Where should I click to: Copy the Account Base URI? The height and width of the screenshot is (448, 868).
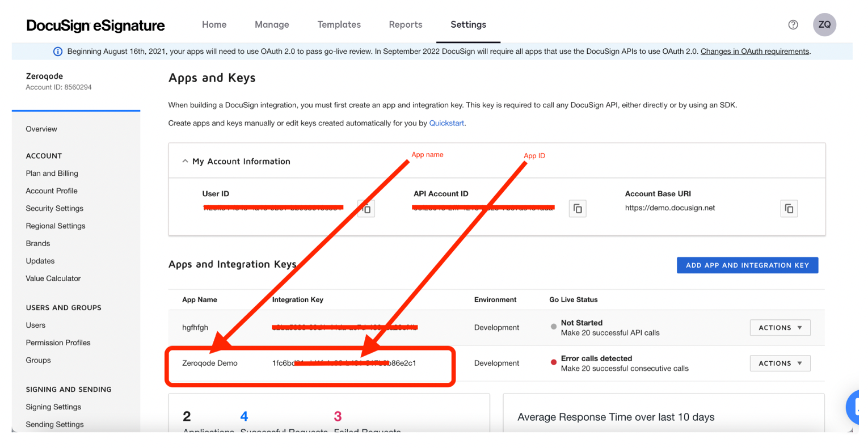(x=789, y=209)
